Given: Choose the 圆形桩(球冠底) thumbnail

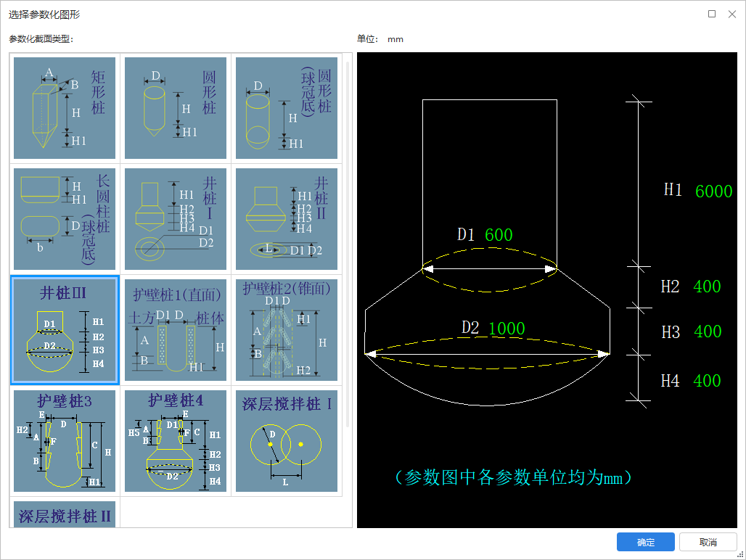Looking at the screenshot, I should (x=287, y=108).
